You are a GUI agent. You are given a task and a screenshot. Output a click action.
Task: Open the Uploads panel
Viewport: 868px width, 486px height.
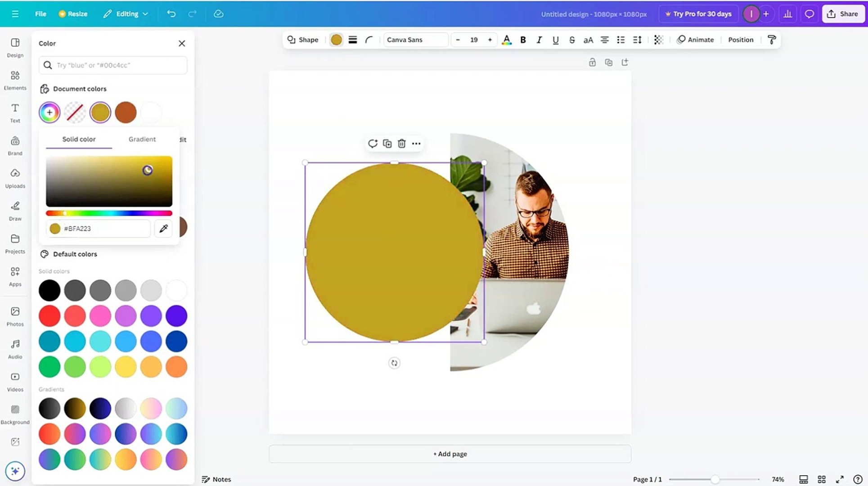point(15,179)
